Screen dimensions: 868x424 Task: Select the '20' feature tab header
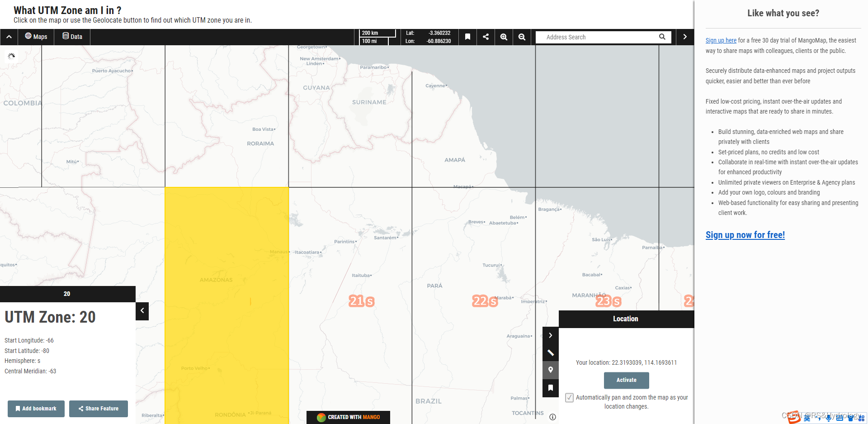tap(67, 294)
